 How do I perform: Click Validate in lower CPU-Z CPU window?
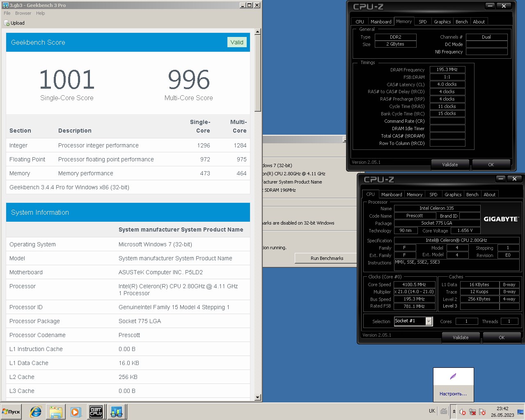coord(461,337)
